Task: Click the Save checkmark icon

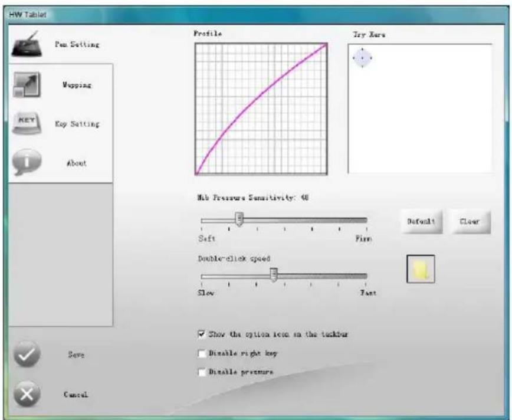Action: (x=27, y=355)
